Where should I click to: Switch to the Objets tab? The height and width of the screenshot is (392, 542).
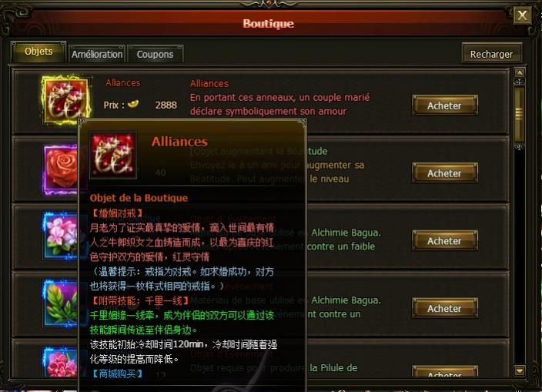38,52
